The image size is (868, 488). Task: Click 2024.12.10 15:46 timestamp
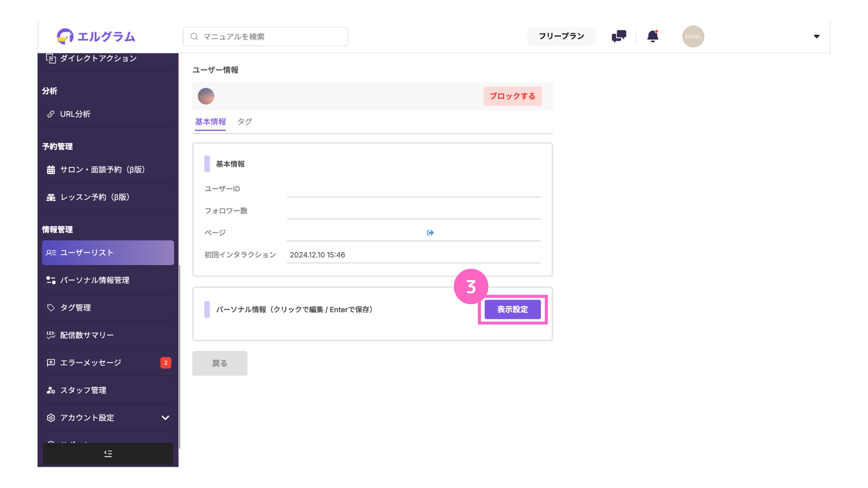tap(317, 255)
